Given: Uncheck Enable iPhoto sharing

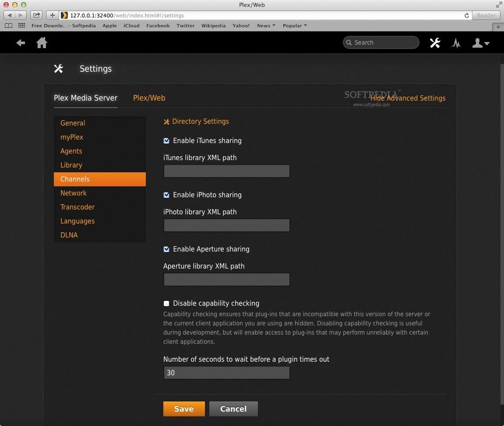Looking at the screenshot, I should [166, 195].
